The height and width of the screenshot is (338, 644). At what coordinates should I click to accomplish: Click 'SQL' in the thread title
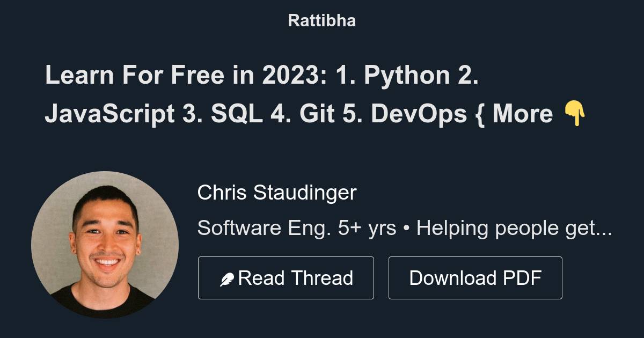pyautogui.click(x=238, y=114)
